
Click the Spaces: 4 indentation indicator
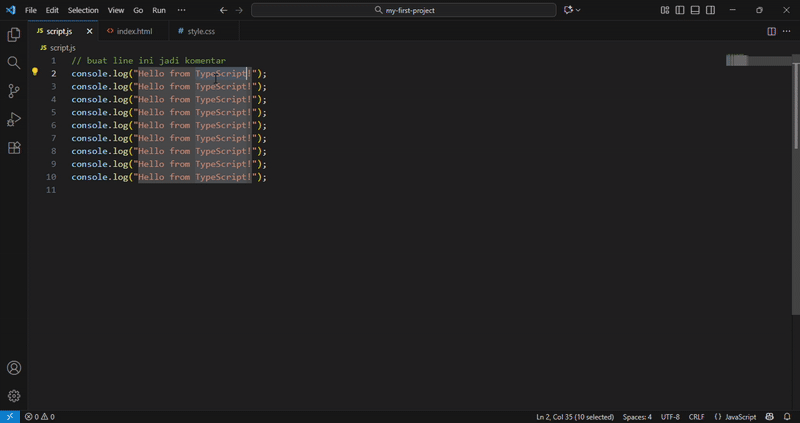[637, 417]
